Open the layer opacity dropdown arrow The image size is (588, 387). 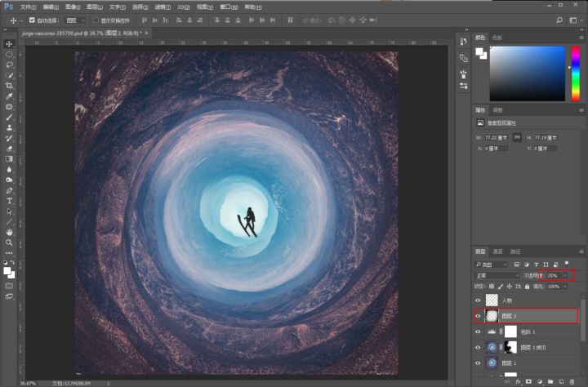coord(565,276)
